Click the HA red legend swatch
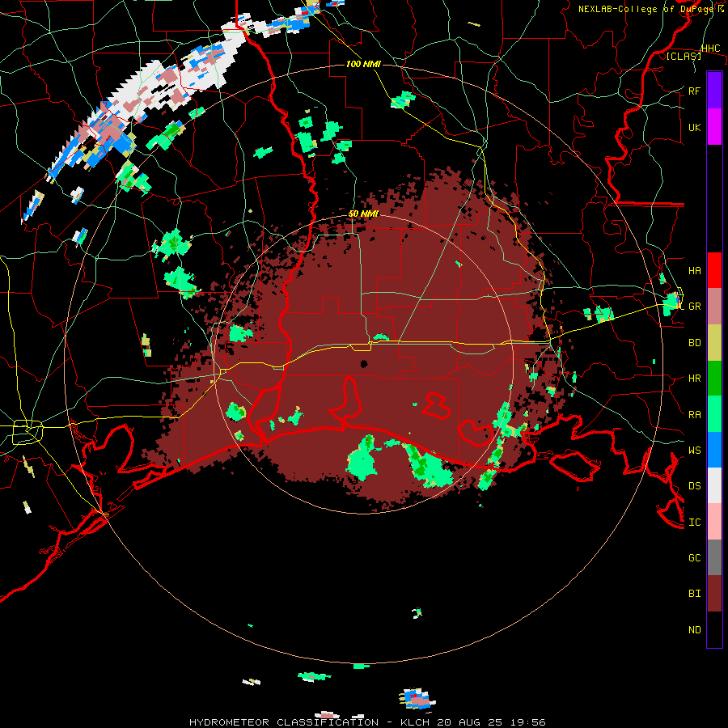 coord(714,270)
